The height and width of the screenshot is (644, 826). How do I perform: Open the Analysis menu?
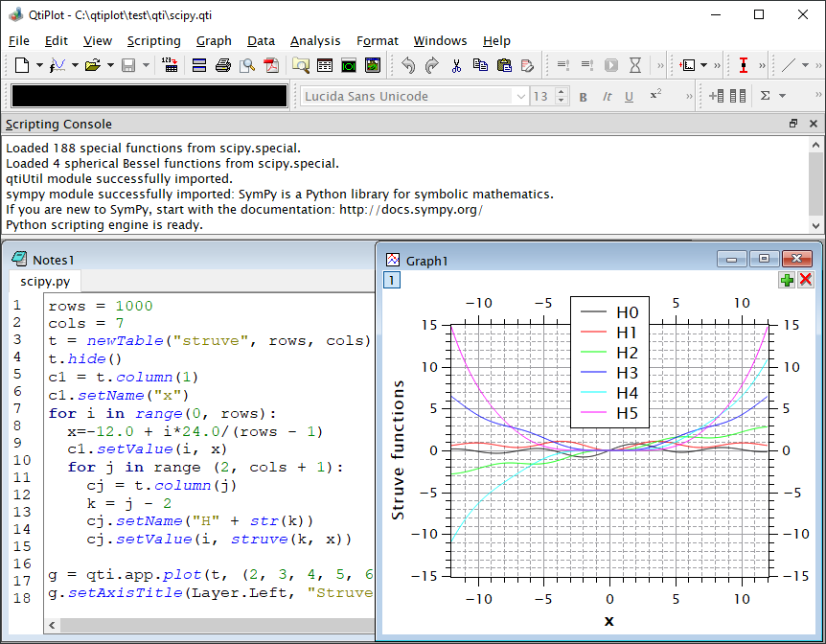point(315,41)
